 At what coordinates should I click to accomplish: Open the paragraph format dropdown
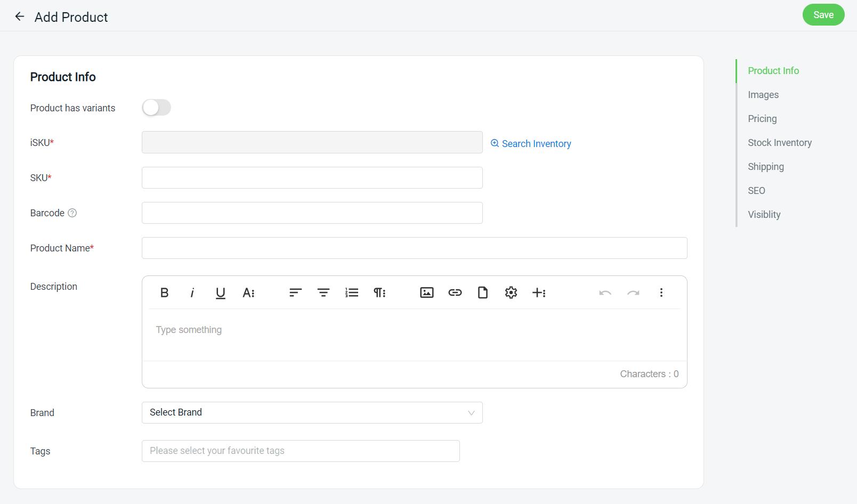click(379, 292)
